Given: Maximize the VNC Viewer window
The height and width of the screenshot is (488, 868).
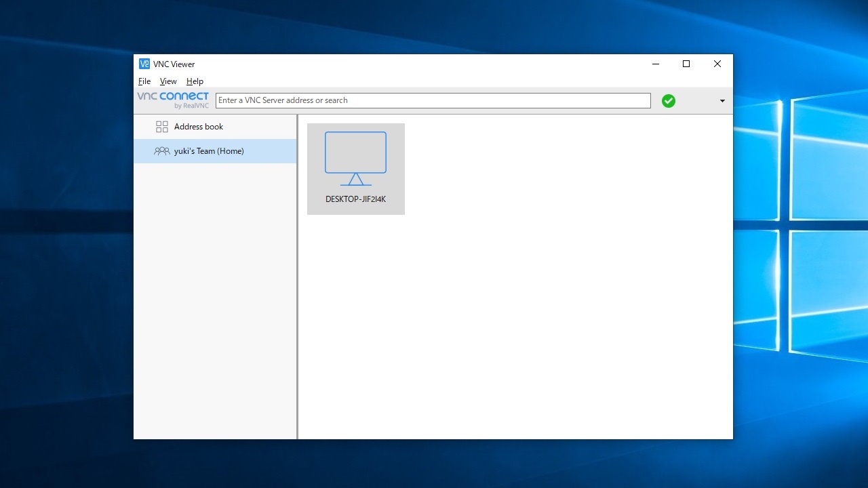Looking at the screenshot, I should [x=686, y=64].
